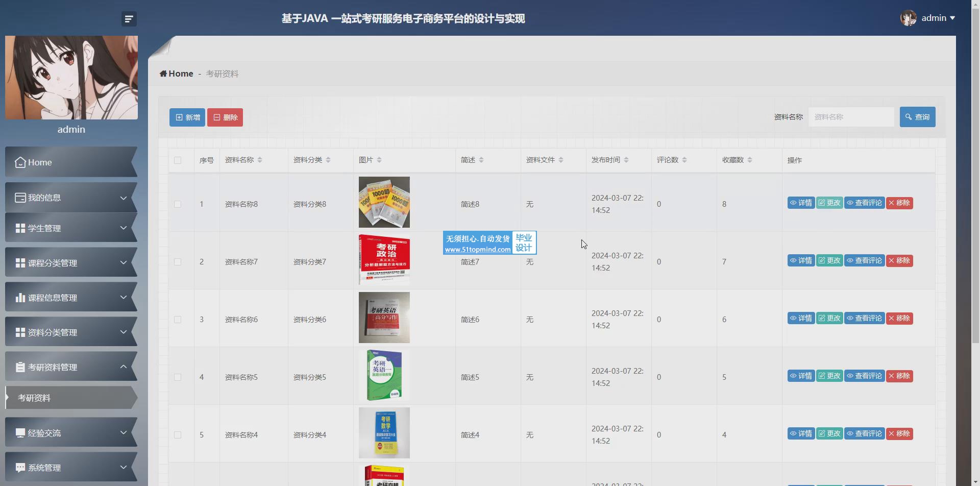Tick the checkbox for row 资料名称7
The height and width of the screenshot is (486, 980).
[178, 262]
